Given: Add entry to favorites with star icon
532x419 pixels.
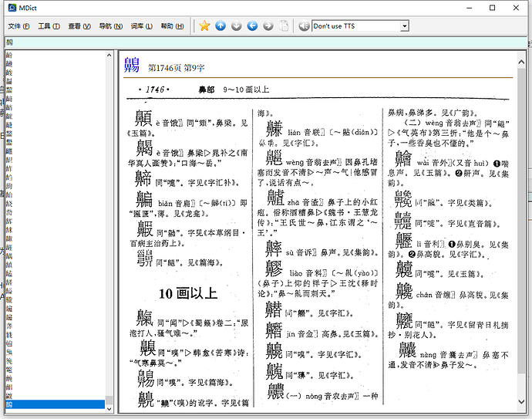Looking at the screenshot, I should click(204, 25).
